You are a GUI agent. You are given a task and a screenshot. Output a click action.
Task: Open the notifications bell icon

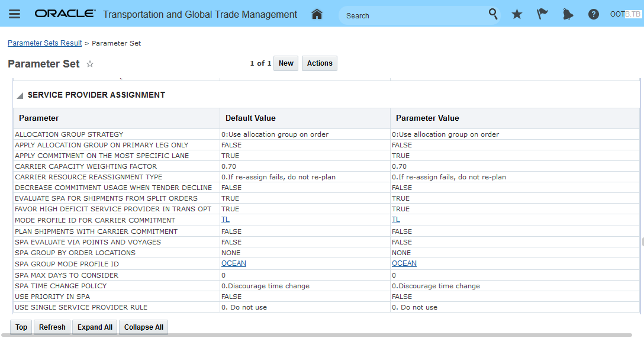pyautogui.click(x=568, y=14)
